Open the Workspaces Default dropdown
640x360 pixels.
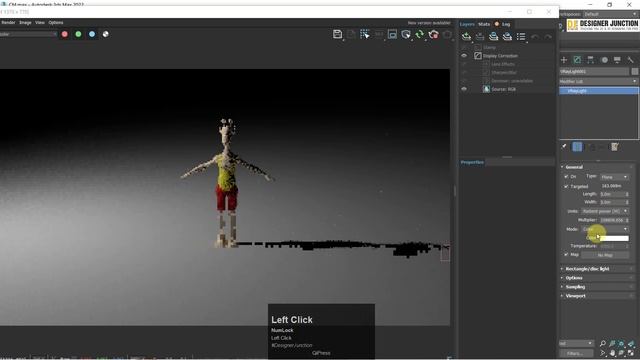610,14
